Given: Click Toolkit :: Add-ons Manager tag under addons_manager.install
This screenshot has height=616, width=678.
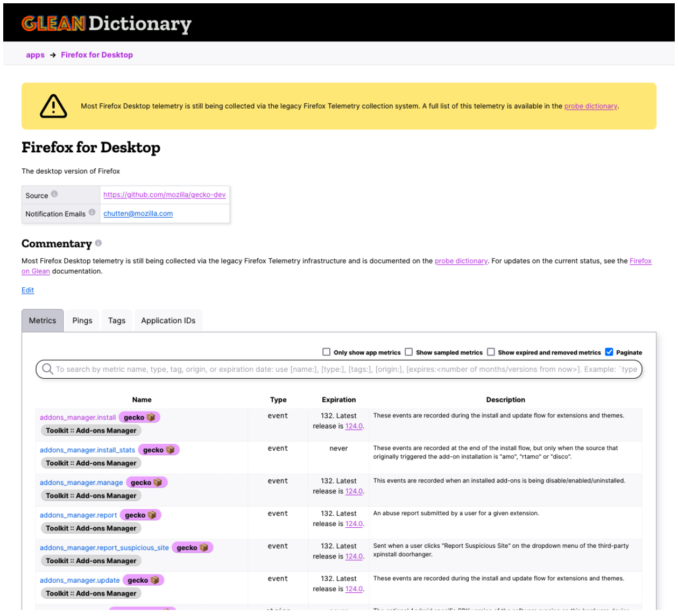Looking at the screenshot, I should pos(91,431).
